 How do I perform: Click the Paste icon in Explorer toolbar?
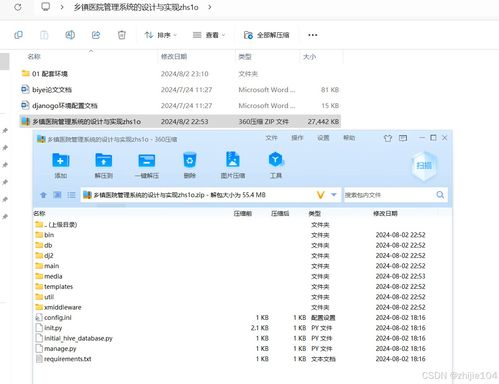coord(44,35)
